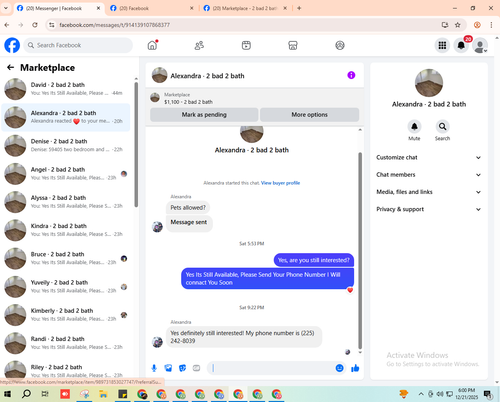Open View buyer profile link

coord(280,183)
